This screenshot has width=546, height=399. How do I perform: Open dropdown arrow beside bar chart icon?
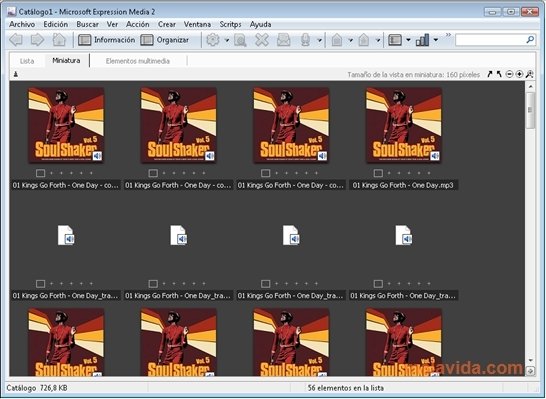tap(436, 40)
